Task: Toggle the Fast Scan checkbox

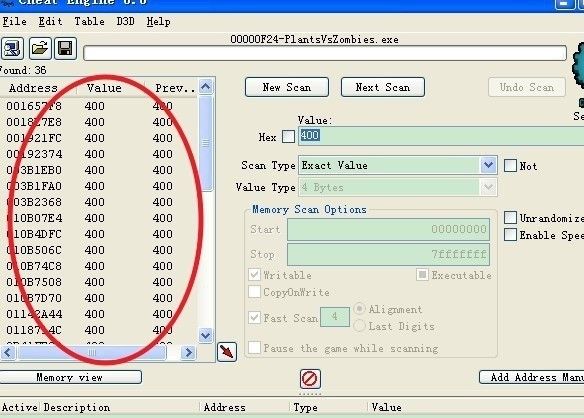Action: point(254,318)
